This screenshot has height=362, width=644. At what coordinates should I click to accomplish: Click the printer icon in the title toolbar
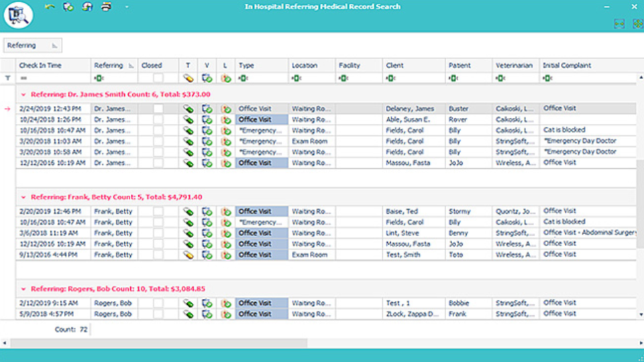coord(107,7)
